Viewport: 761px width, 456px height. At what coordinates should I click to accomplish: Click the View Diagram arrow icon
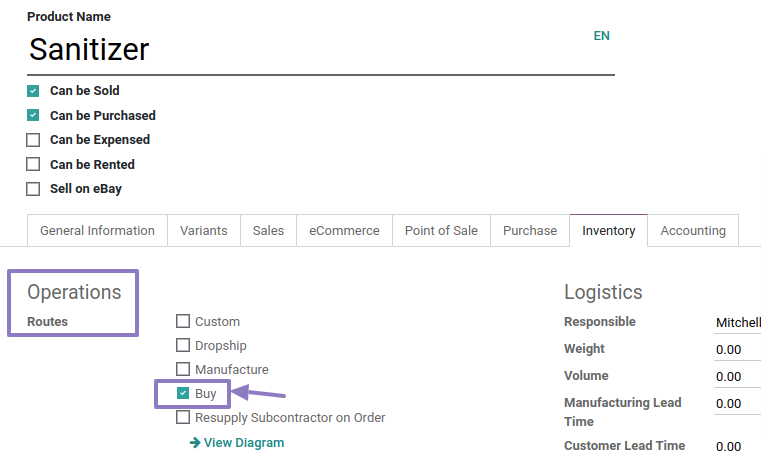195,443
